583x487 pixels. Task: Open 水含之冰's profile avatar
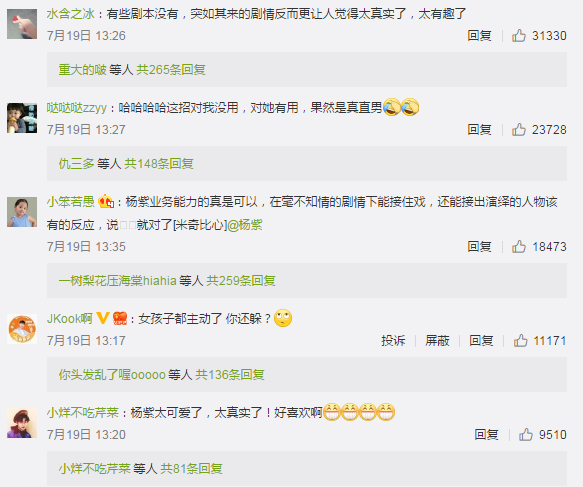22,24
